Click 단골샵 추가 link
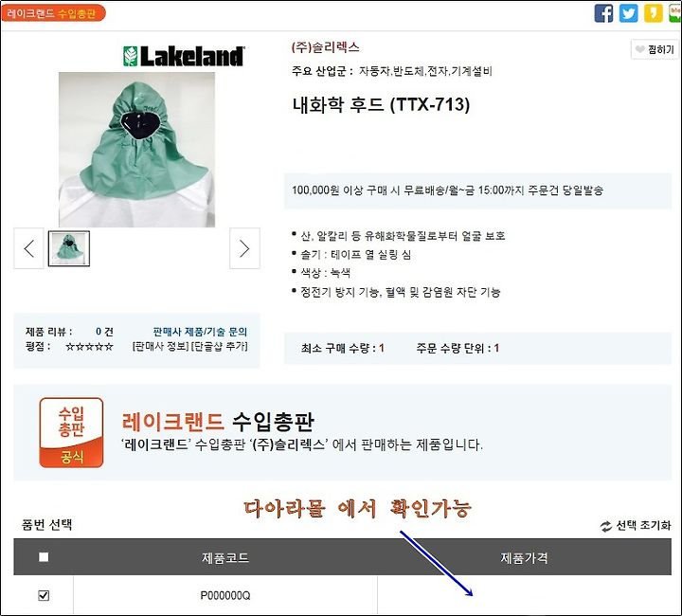Screen dimensions: 682x616 coord(219,346)
